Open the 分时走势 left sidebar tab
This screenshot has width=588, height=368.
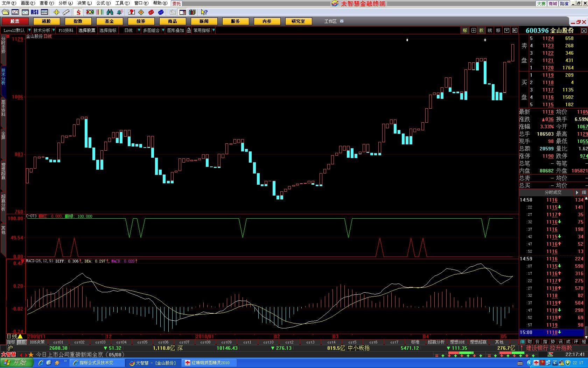(x=3, y=45)
